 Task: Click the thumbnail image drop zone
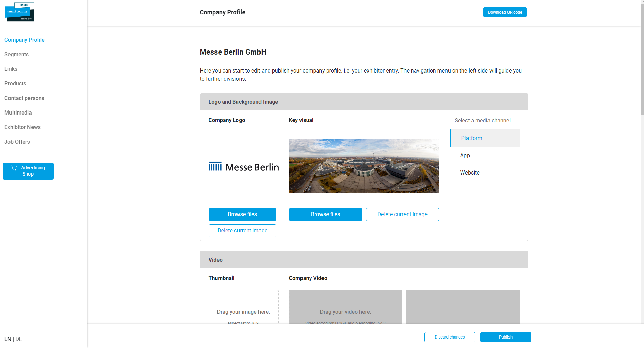coord(244,307)
